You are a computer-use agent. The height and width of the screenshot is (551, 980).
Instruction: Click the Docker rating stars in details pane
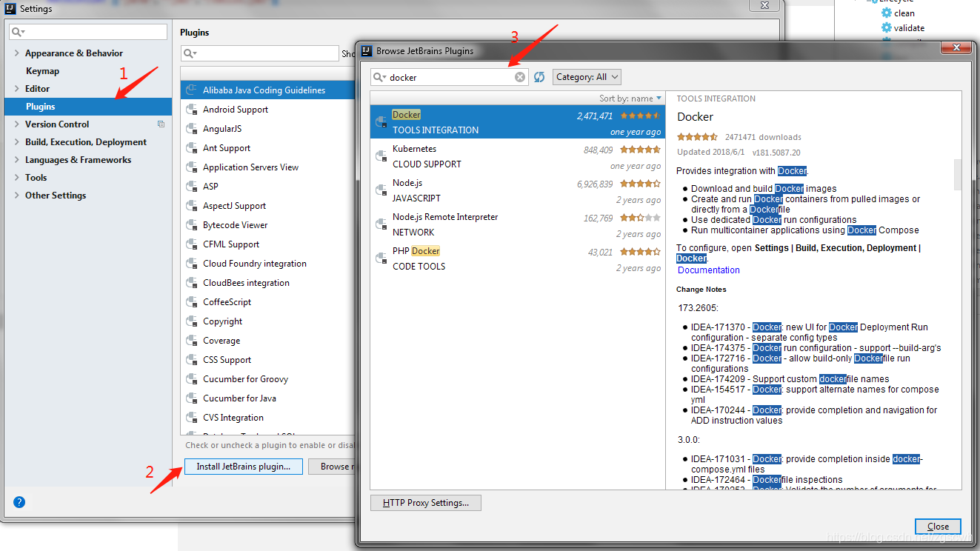[x=697, y=137]
